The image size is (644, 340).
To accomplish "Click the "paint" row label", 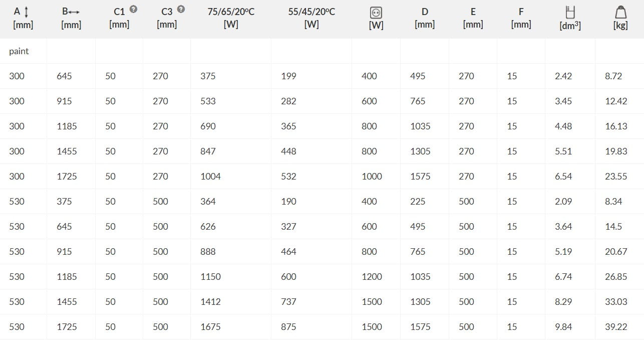I will pyautogui.click(x=19, y=51).
